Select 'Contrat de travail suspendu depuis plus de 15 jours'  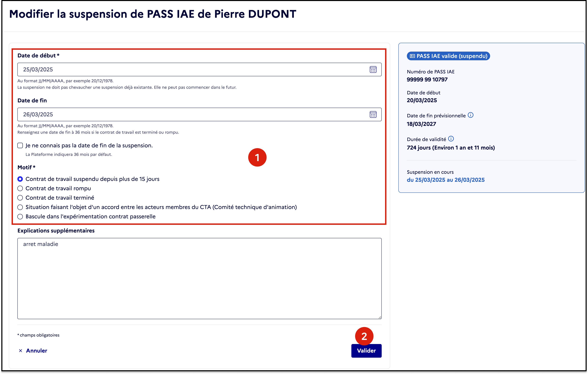click(x=20, y=179)
